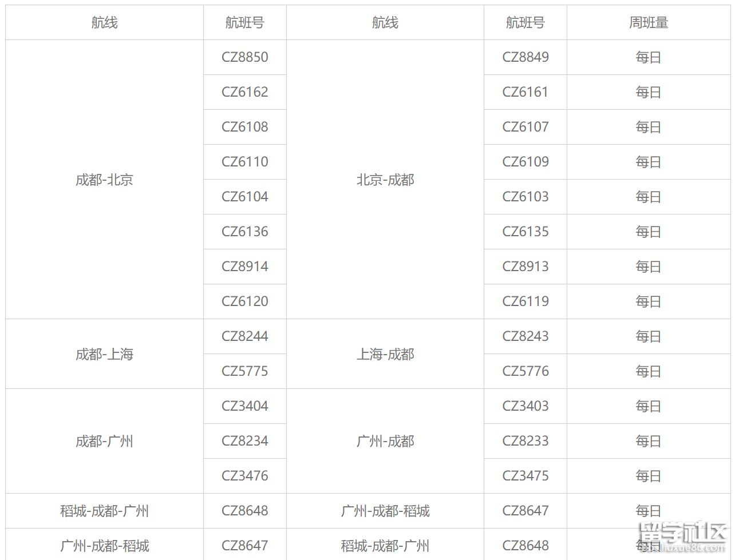Screen dimensions: 735x560
Task: Click the 北京-成都 route cell
Action: (x=385, y=180)
